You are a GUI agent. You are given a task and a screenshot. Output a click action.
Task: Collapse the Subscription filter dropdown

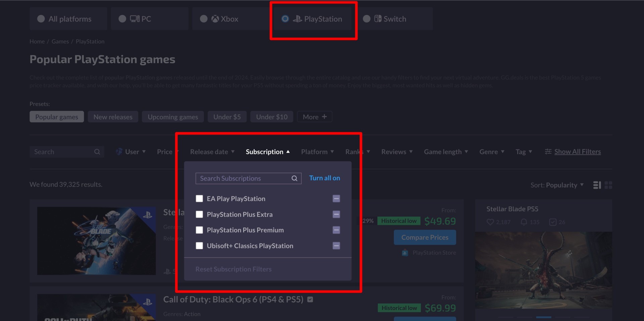point(268,152)
